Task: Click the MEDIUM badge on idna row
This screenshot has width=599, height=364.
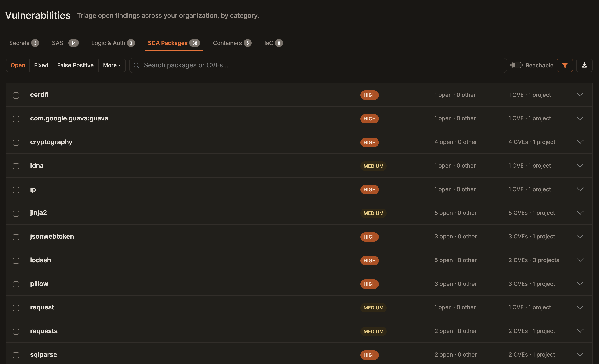Action: [373, 166]
